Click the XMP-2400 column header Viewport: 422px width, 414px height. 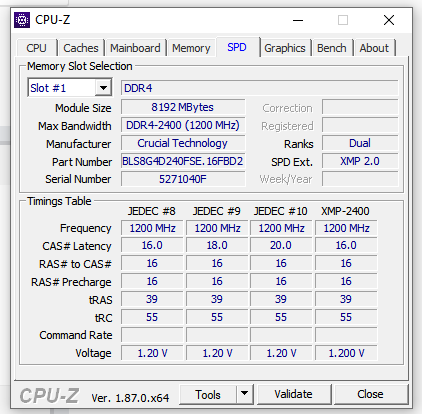[345, 211]
